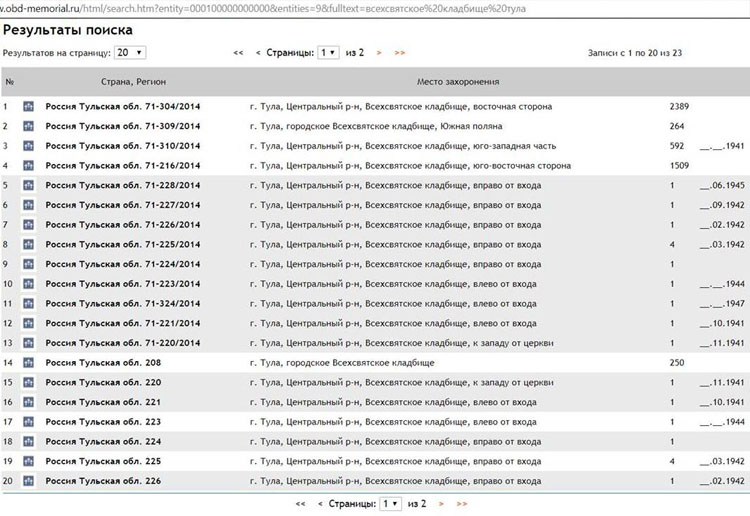The width and height of the screenshot is (750, 516).
Task: Open the record icon for row 71-310/2014
Action: [28, 146]
